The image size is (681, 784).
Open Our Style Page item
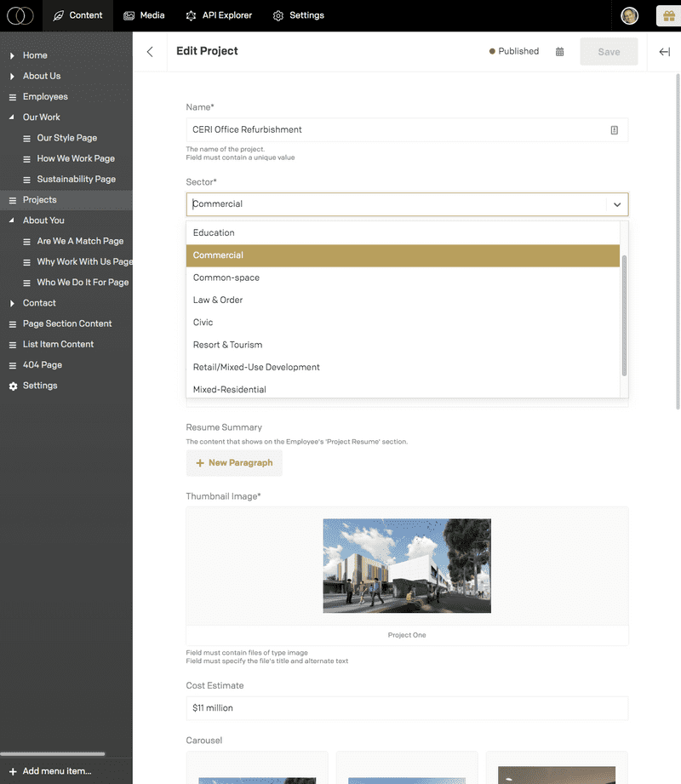(66, 138)
